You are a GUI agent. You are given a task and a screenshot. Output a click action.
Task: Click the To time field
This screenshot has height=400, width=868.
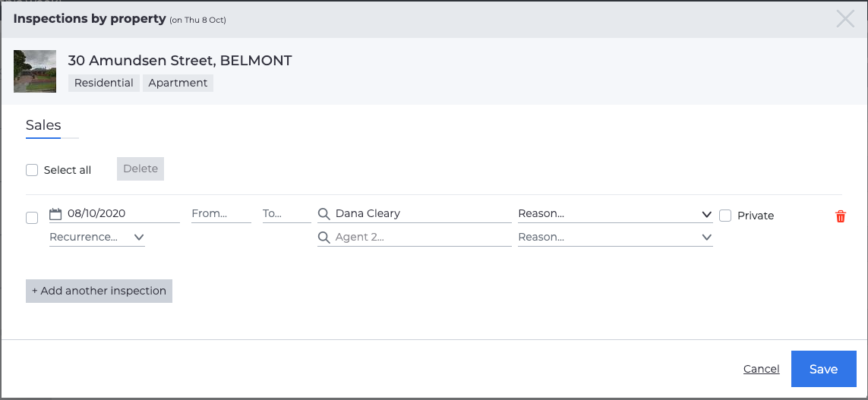click(287, 213)
